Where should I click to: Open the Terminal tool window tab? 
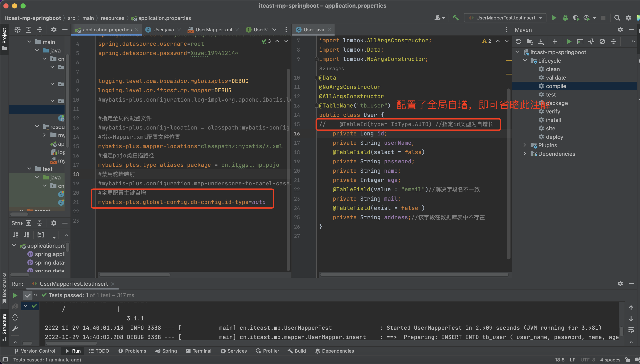pyautogui.click(x=199, y=351)
